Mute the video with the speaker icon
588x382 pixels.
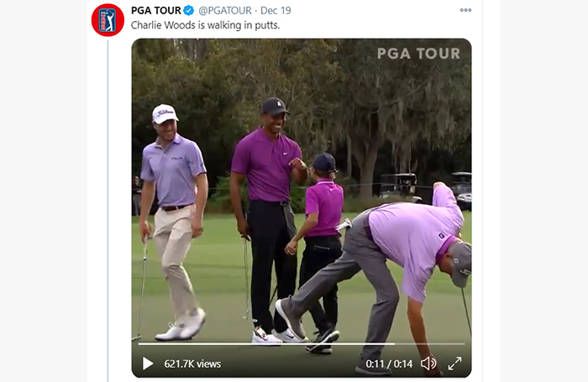(428, 364)
